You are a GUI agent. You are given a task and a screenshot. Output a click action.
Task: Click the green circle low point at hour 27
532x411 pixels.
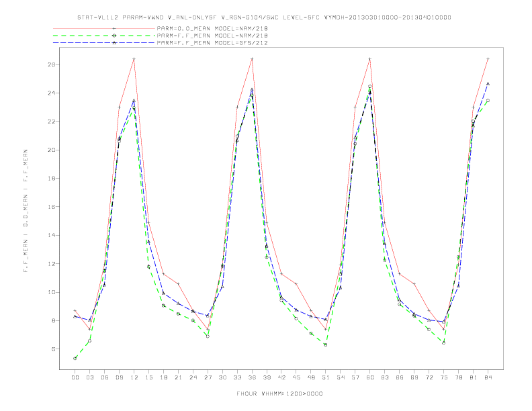click(208, 336)
